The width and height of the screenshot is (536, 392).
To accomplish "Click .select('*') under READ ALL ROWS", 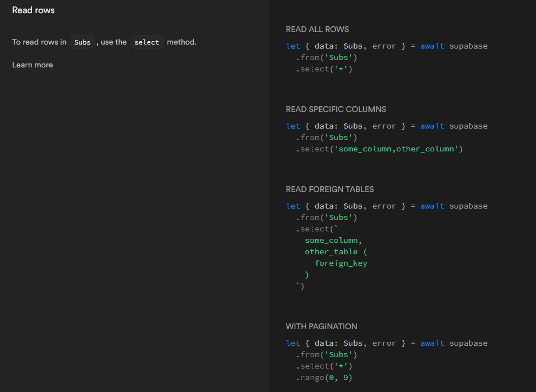I will (x=324, y=69).
